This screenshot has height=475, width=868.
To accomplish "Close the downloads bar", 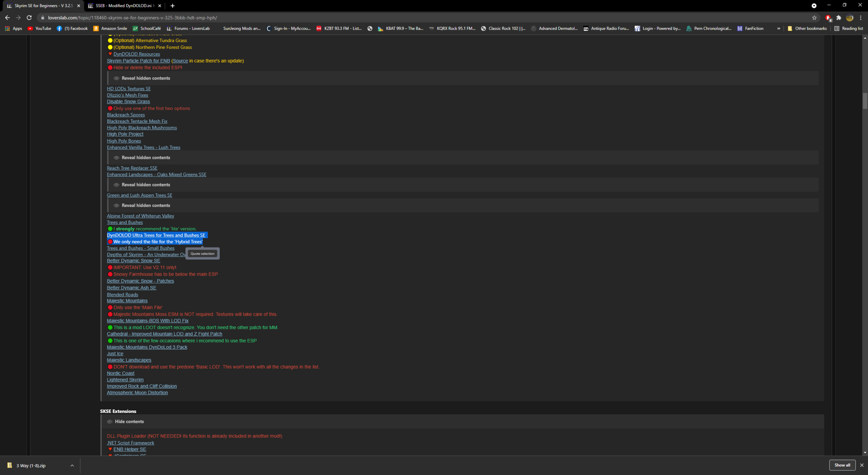I will (862, 465).
